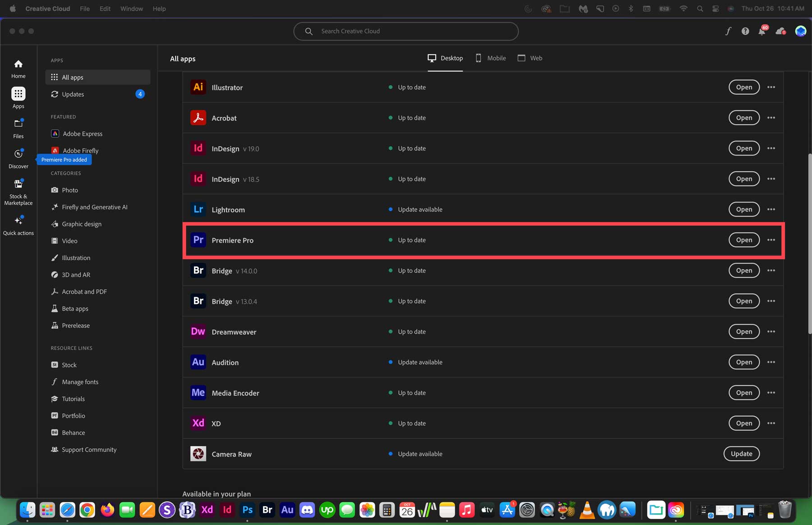
Task: Expand options for Premiere Pro
Action: 771,240
